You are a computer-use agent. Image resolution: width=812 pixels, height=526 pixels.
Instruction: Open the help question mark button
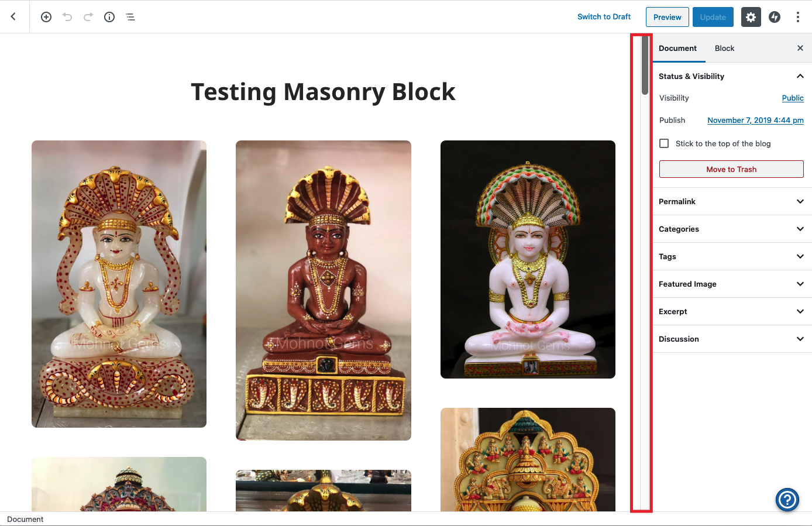click(787, 499)
